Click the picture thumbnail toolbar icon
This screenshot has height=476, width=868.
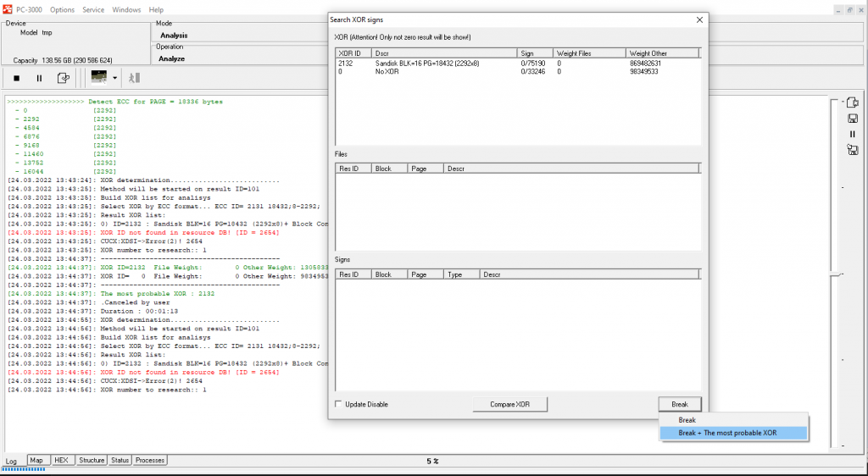(x=100, y=78)
